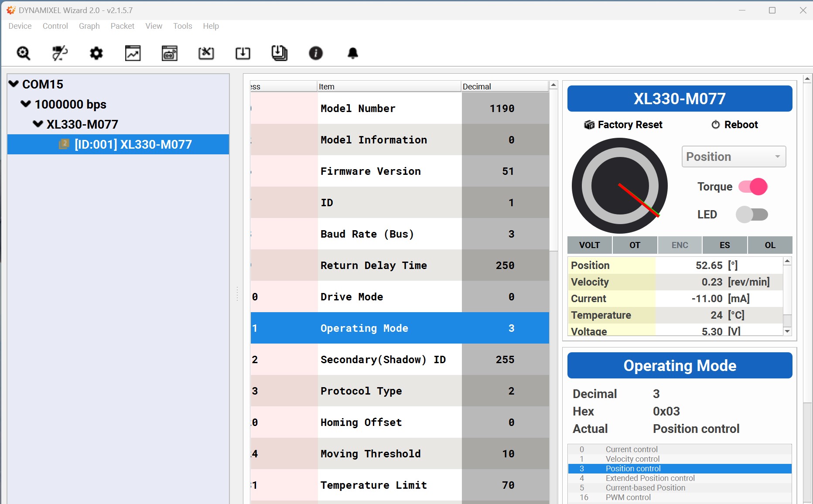Click the DYNAMIXEL Wizard app logo
The image size is (813, 504).
click(11, 10)
